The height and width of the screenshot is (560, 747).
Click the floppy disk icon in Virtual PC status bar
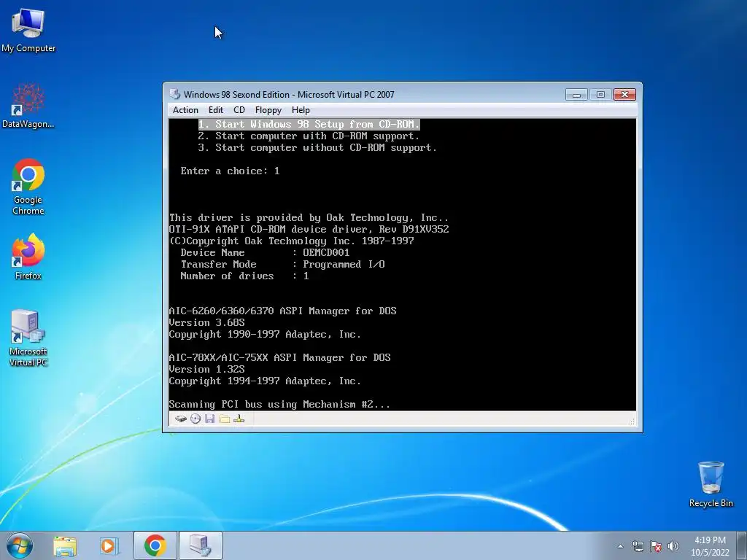[209, 419]
